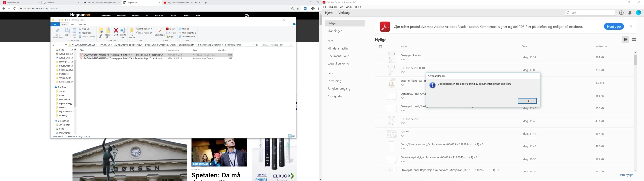644x181 pixels.
Task: Select Min datamaskin in Acrobat sidebar
Action: click(337, 49)
